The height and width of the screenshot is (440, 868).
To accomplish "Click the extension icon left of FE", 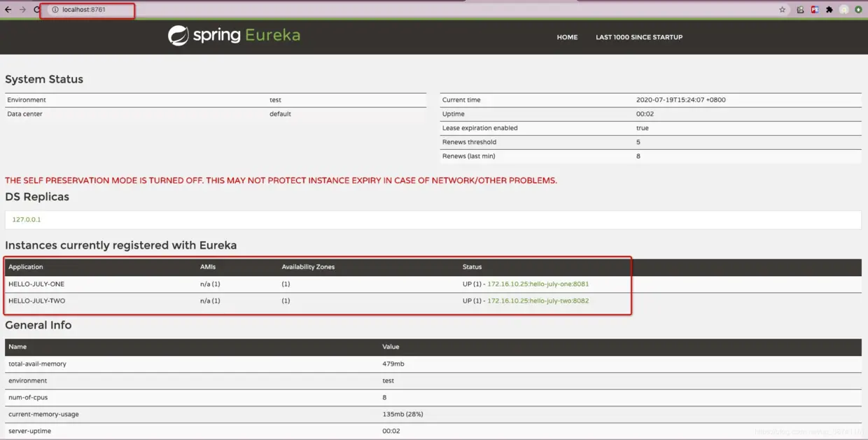I will tap(800, 10).
